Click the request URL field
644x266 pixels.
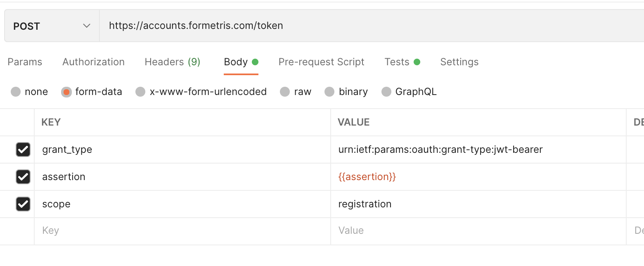(x=372, y=26)
